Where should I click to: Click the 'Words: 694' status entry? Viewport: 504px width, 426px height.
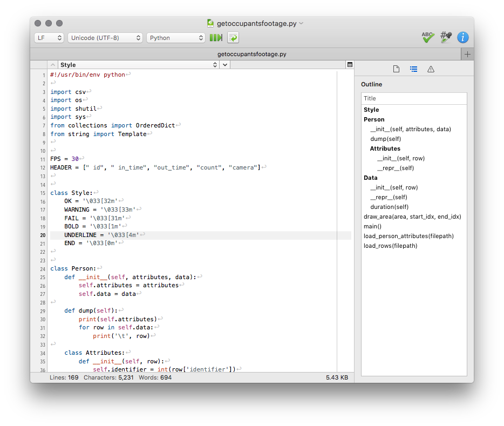pyautogui.click(x=155, y=377)
